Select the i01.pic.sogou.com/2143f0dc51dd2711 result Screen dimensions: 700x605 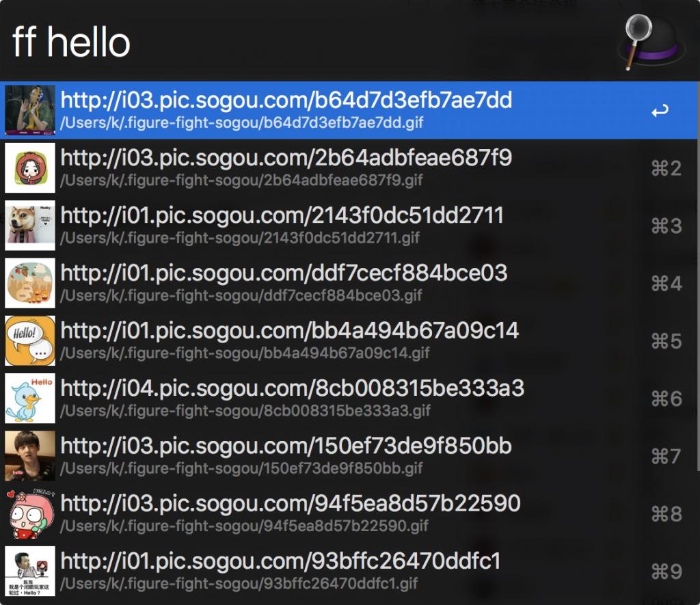coord(282,216)
